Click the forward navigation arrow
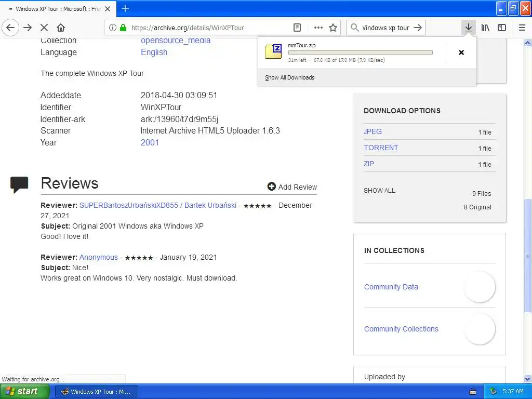 coord(28,28)
